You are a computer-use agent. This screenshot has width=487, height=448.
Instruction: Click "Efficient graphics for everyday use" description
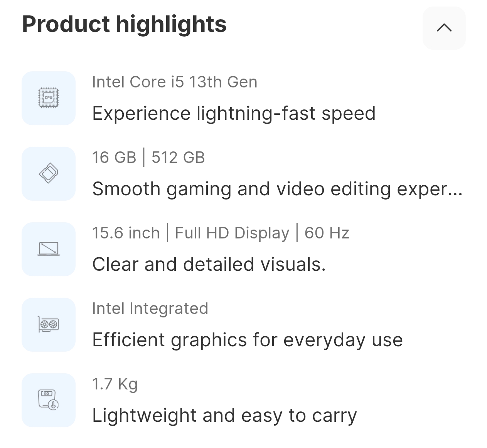pyautogui.click(x=248, y=340)
